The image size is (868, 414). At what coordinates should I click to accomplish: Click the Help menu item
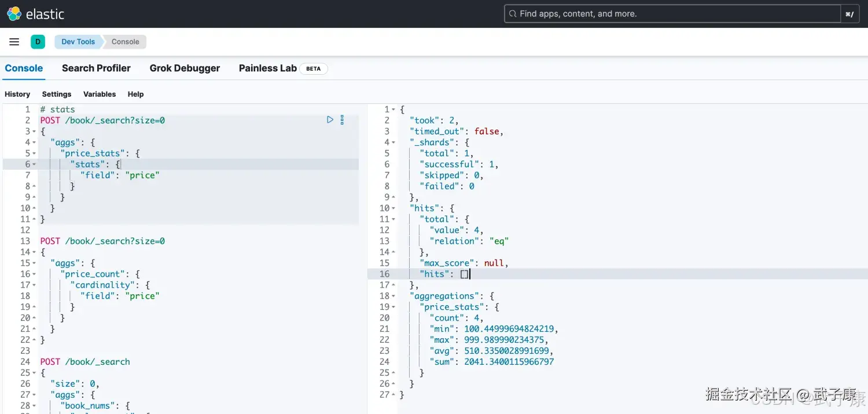[x=135, y=94]
